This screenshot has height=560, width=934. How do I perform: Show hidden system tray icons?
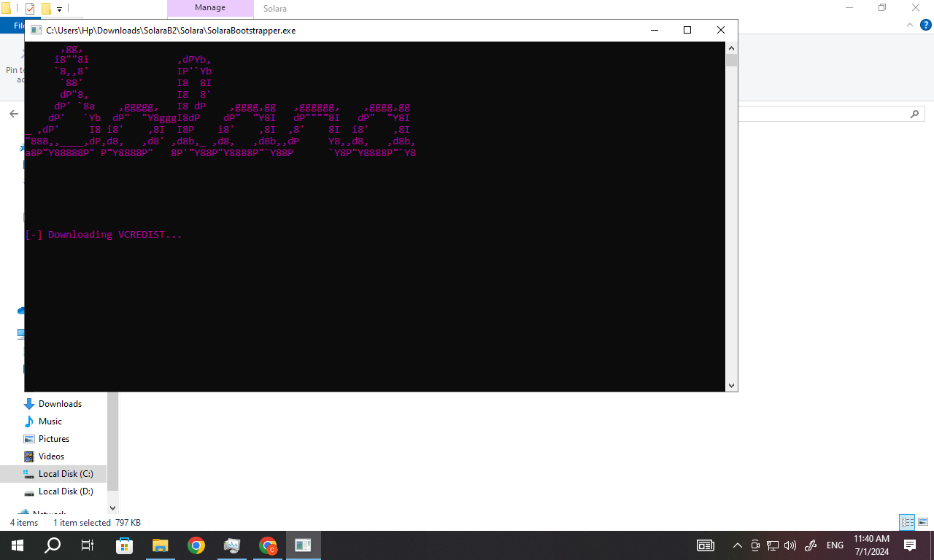[x=738, y=545]
